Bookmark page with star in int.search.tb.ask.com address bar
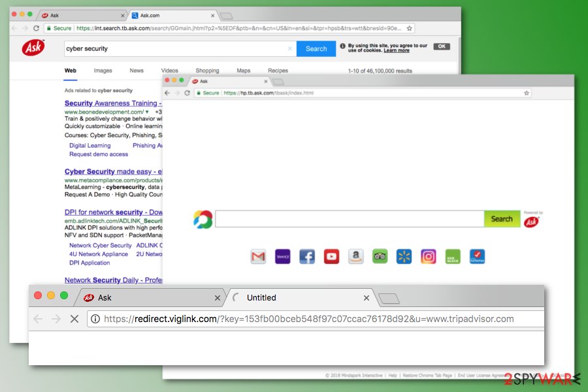The height and width of the screenshot is (392, 588). click(x=410, y=29)
